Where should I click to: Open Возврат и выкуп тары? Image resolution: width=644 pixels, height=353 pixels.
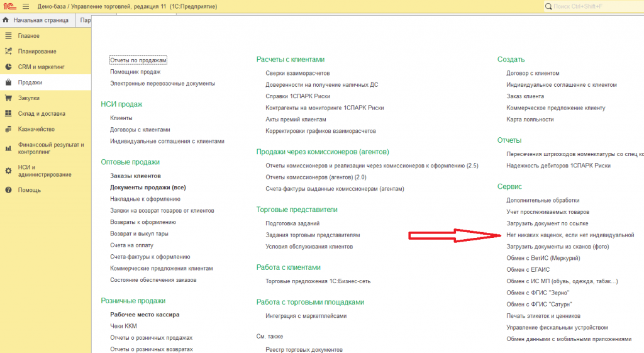139,233
